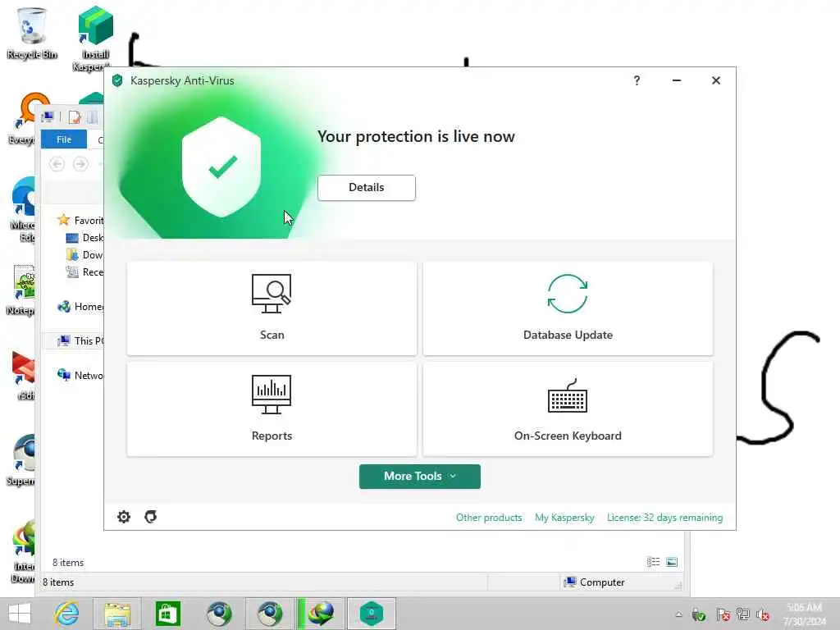Select Recent places in Explorer navigation pane

[x=84, y=272]
